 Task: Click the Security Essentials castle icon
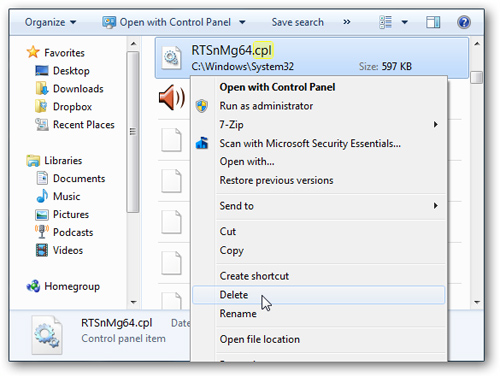tap(202, 143)
